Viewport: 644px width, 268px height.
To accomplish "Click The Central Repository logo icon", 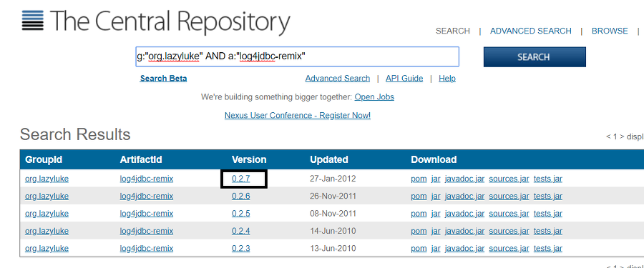I will click(32, 21).
